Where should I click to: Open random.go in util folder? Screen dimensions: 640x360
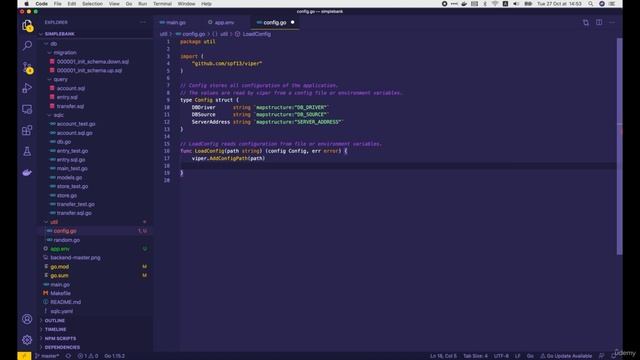coord(67,240)
